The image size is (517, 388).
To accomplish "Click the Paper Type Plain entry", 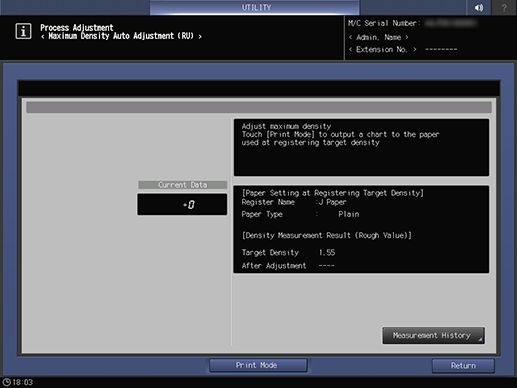I will click(300, 214).
